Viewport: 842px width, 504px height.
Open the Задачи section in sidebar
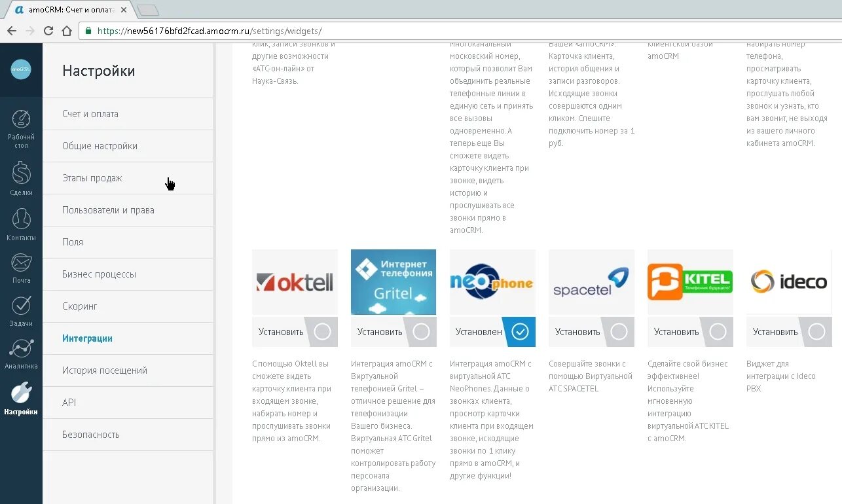point(21,310)
